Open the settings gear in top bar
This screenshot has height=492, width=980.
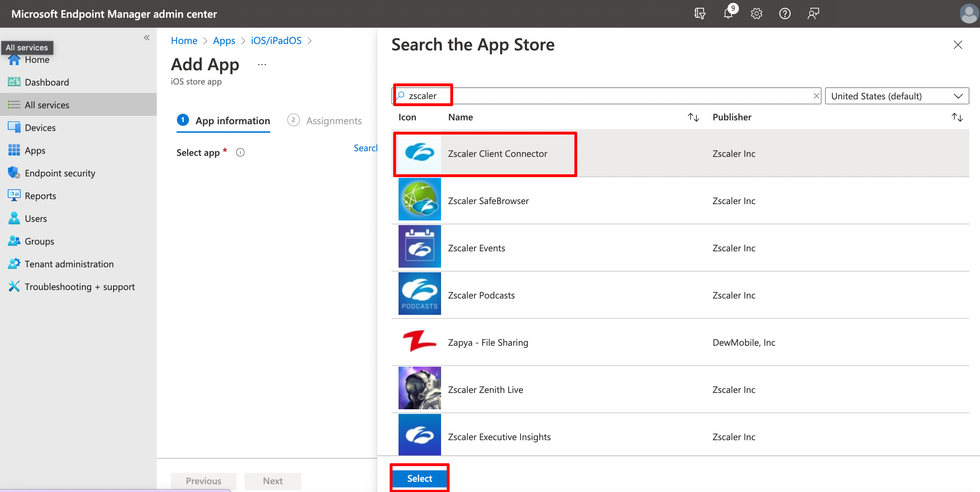click(x=757, y=14)
